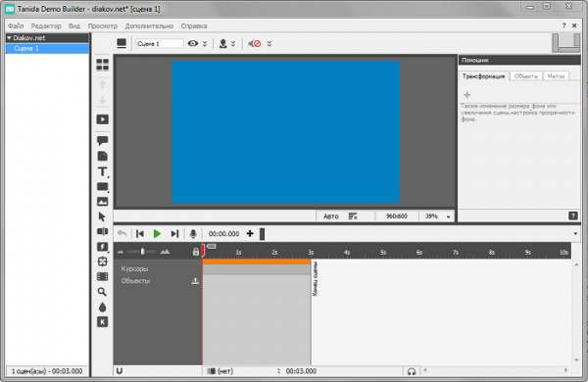Select the speech balloon tool
The height and width of the screenshot is (382, 588).
click(x=102, y=141)
